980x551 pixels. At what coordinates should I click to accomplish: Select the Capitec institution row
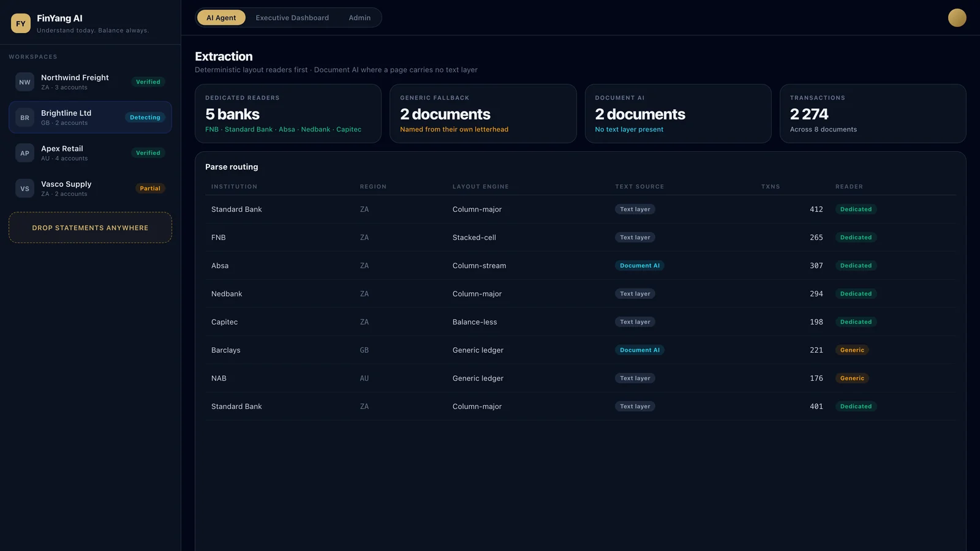click(x=581, y=322)
